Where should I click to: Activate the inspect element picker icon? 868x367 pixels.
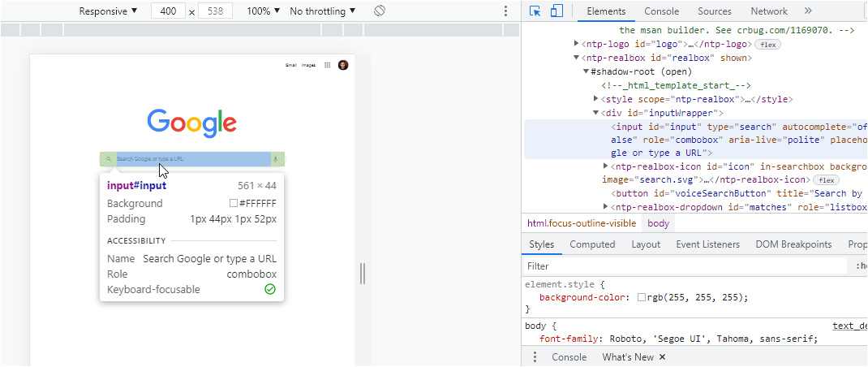pyautogui.click(x=535, y=11)
